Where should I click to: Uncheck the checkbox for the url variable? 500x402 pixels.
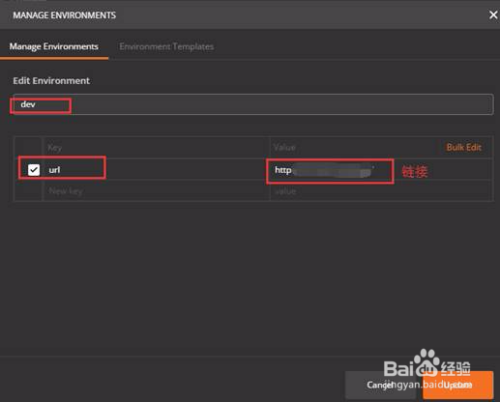[34, 170]
